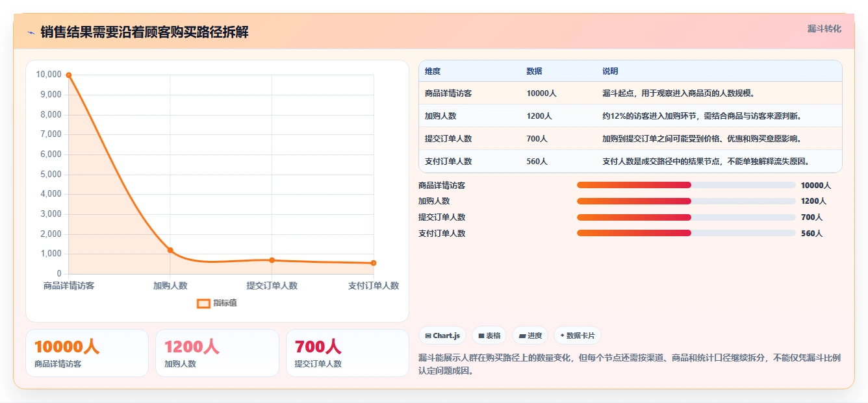Click the Chart.js tag chip
This screenshot has width=868, height=403.
(442, 336)
